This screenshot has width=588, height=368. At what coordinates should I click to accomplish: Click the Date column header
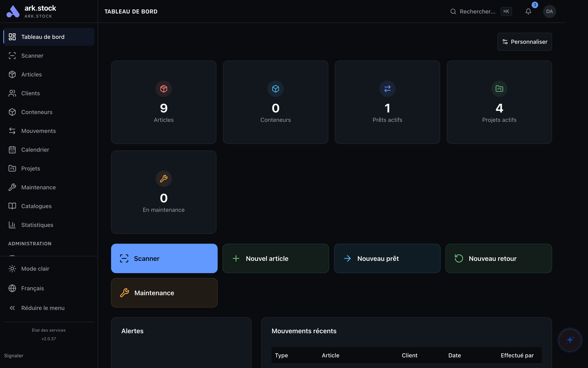click(455, 355)
